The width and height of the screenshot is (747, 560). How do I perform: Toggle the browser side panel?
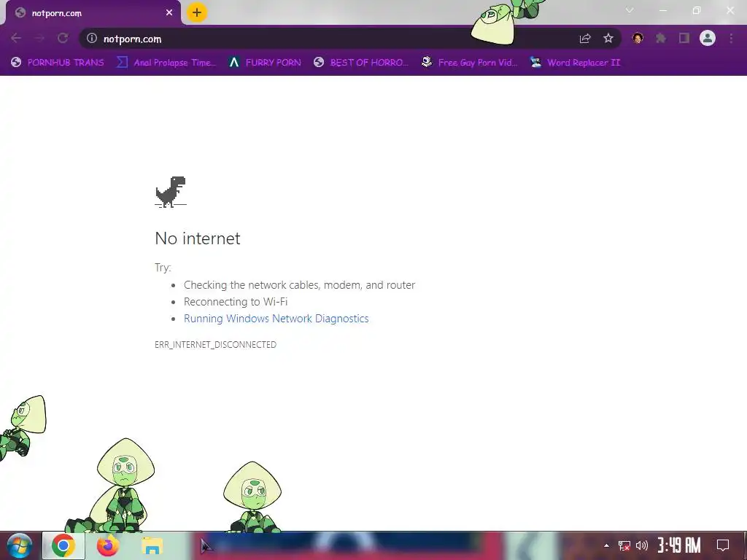tap(684, 38)
